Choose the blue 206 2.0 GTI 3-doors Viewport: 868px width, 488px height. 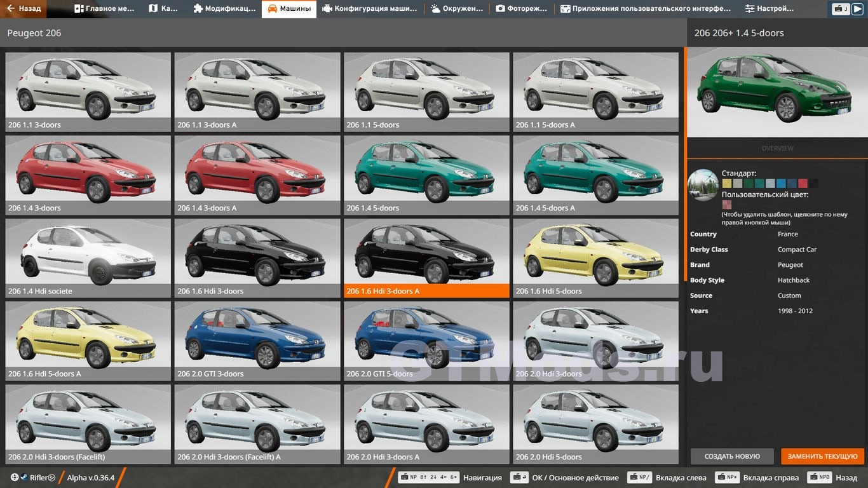coord(257,341)
